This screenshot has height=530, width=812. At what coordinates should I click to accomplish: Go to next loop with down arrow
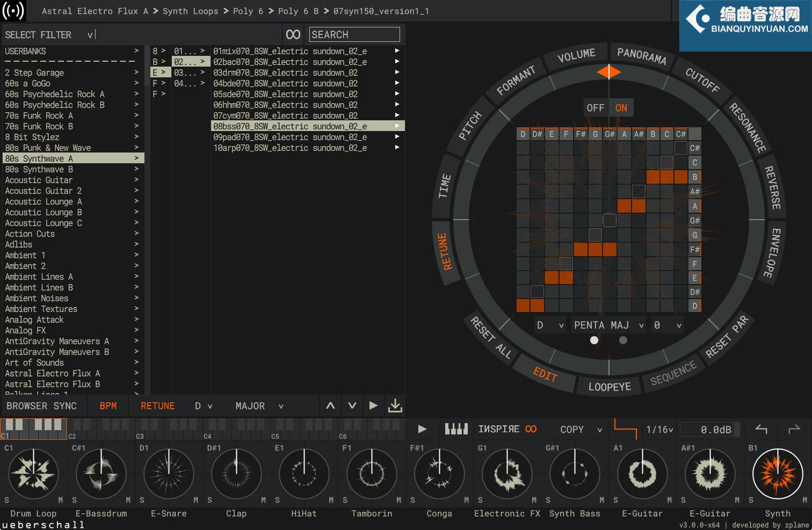(x=352, y=406)
